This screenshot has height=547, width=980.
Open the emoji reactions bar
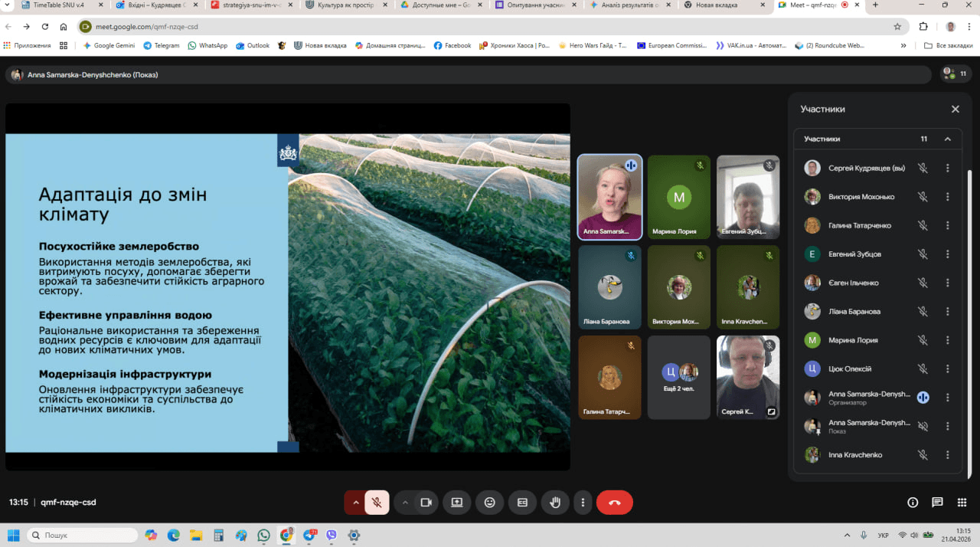(489, 503)
